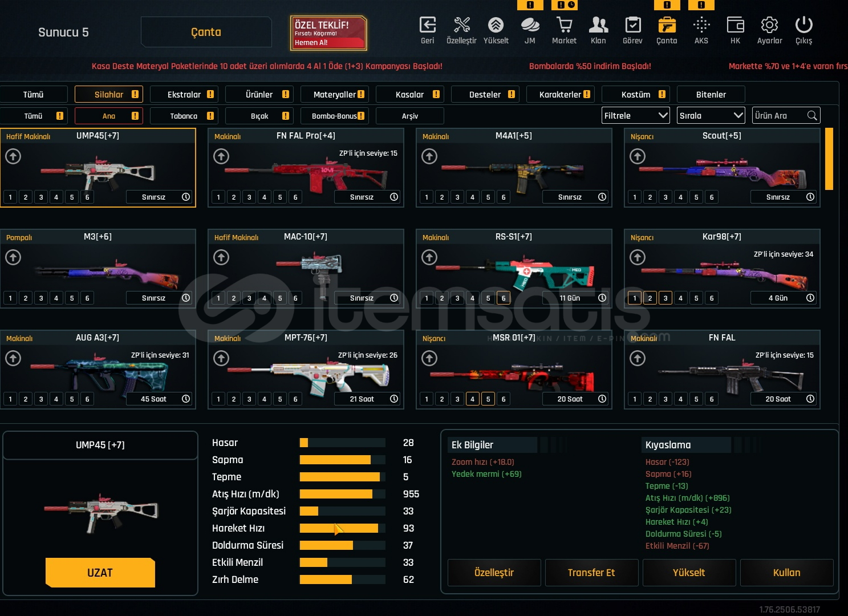The height and width of the screenshot is (616, 848).
Task: Click upgrade arrow icon on Scout[+5] card
Action: pos(638,156)
